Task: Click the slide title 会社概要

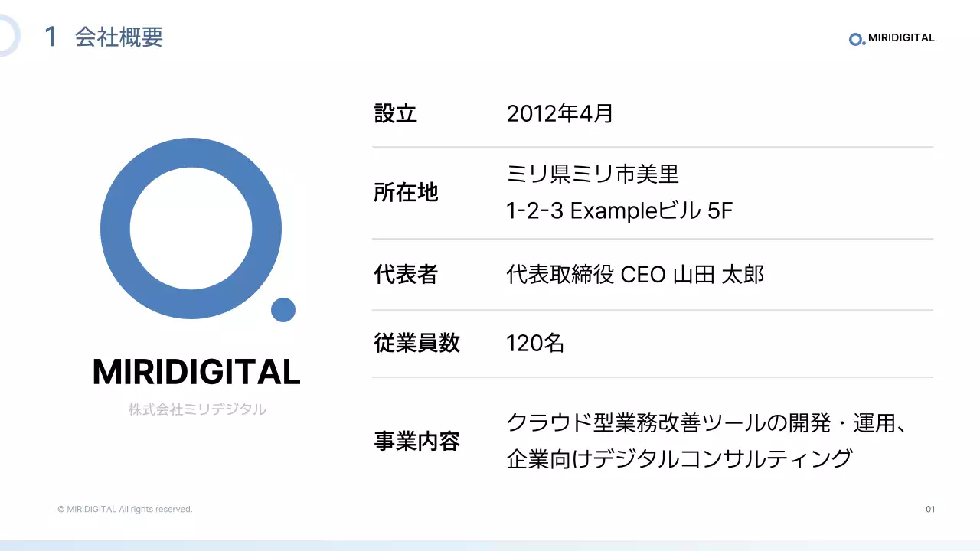Action: [x=119, y=37]
